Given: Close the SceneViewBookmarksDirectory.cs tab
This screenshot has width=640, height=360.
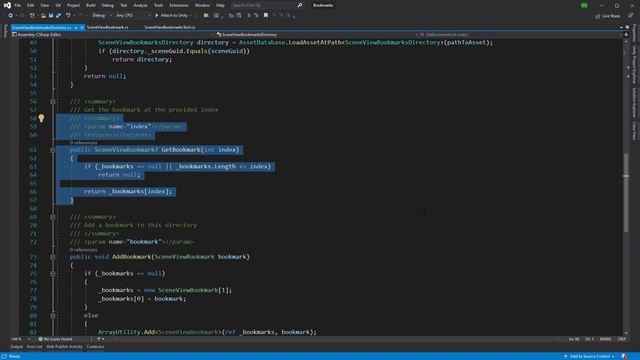Looking at the screenshot, I should pos(82,27).
